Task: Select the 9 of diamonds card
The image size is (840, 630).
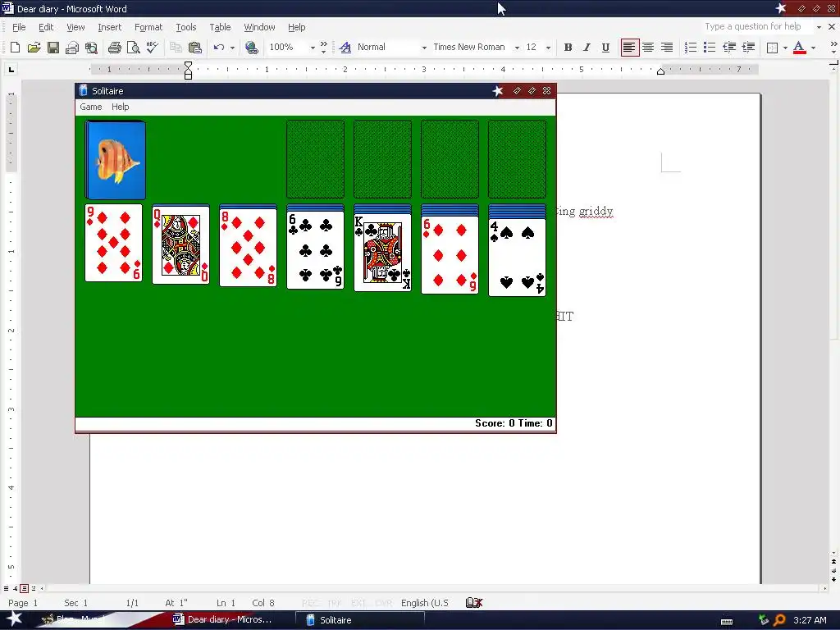Action: point(113,243)
